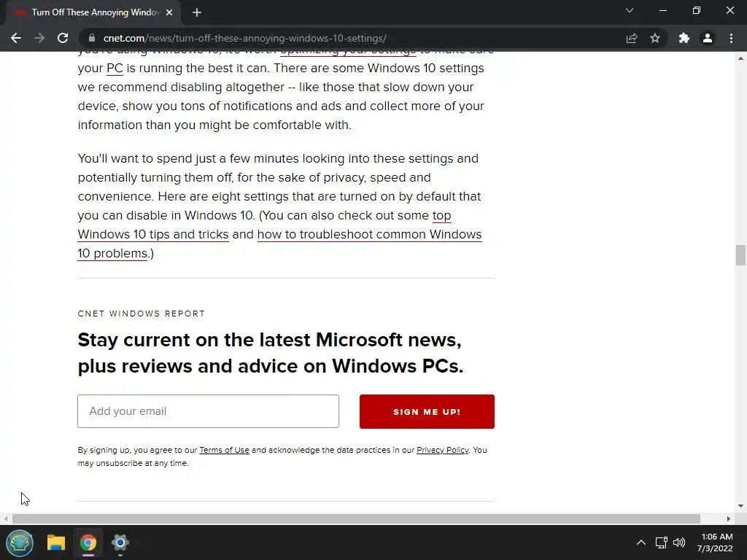
Task: Click the vertical scrollbar down arrow
Action: pos(740,506)
